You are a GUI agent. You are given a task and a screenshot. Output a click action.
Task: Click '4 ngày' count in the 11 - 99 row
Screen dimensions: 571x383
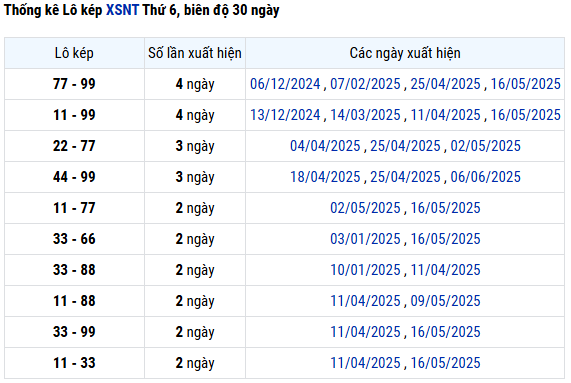[x=195, y=115]
